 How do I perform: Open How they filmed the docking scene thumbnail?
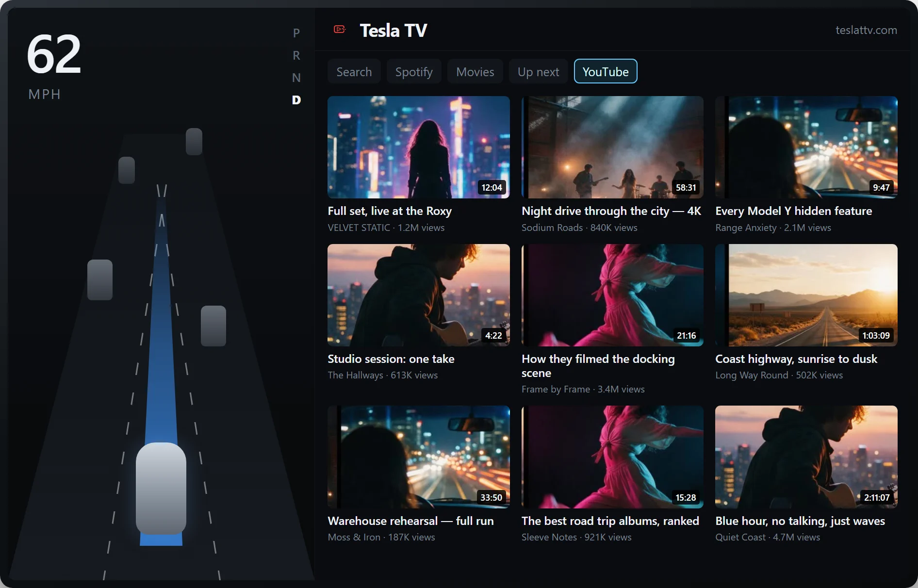[x=612, y=295]
